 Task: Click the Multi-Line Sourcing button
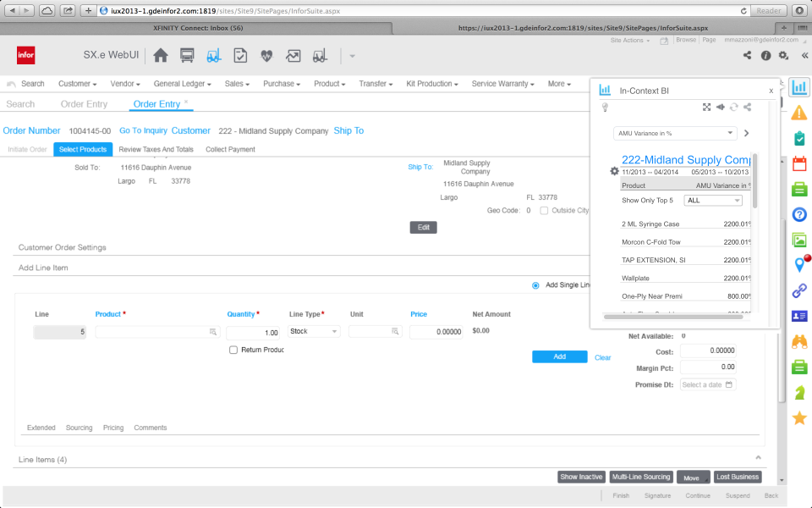click(x=641, y=477)
